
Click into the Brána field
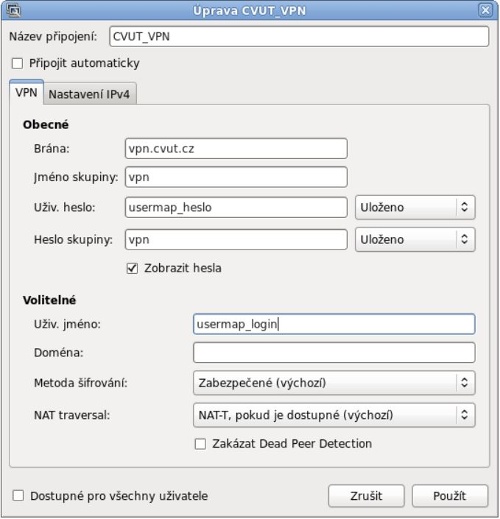(x=236, y=149)
